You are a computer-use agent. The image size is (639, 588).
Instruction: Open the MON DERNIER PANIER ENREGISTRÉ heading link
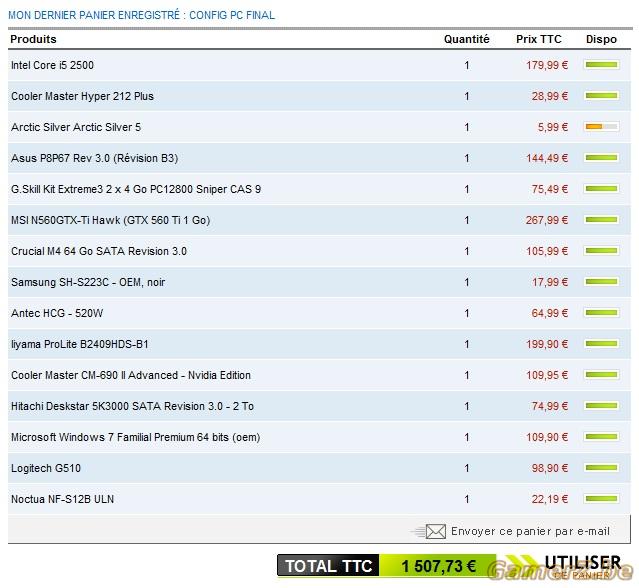[141, 15]
